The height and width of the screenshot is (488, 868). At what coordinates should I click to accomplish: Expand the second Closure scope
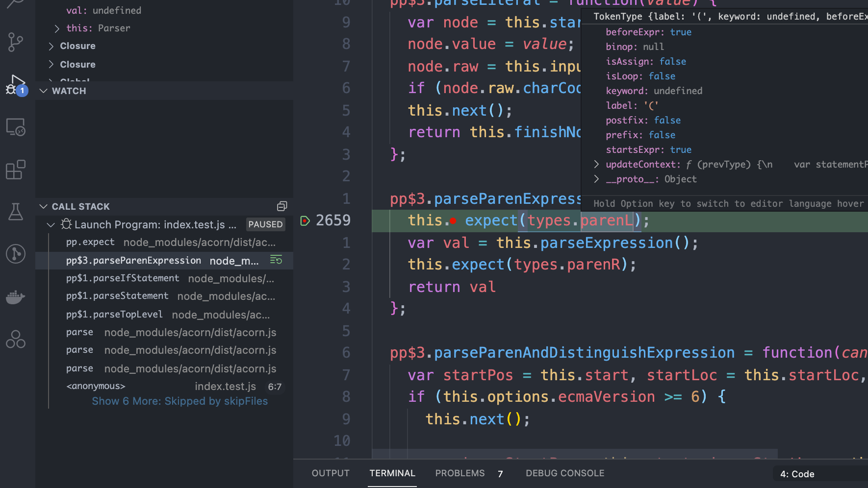(x=51, y=64)
